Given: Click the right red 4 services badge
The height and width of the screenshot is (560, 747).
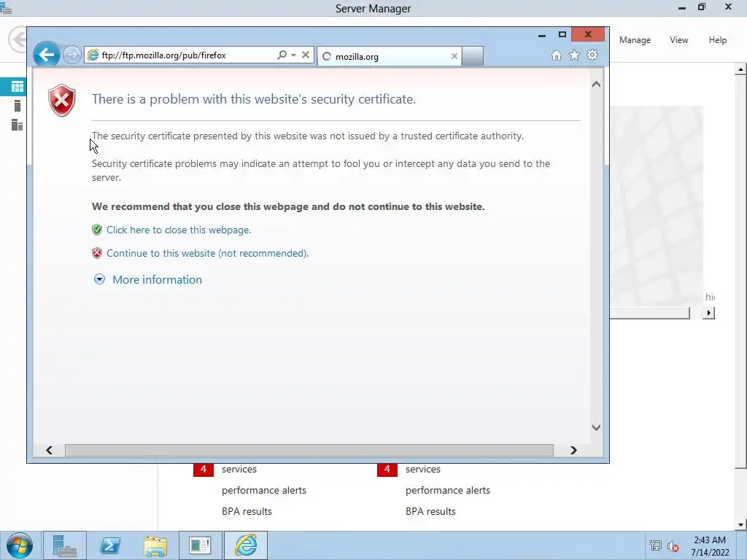Looking at the screenshot, I should pyautogui.click(x=387, y=469).
